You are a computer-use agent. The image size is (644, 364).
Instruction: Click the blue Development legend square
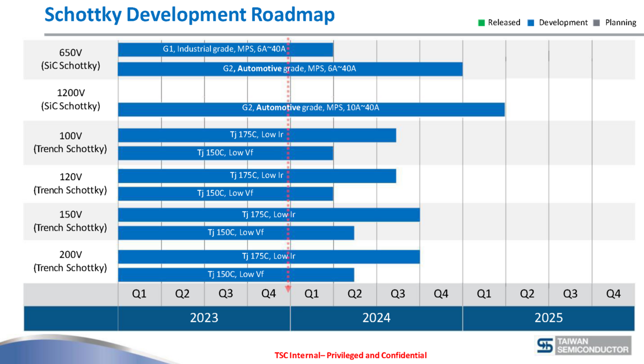(x=531, y=23)
